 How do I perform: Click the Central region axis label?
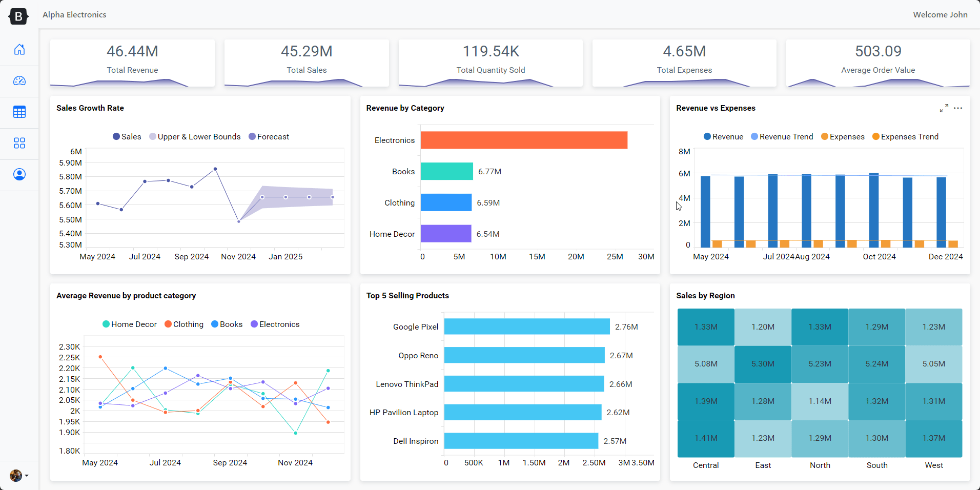pos(706,465)
